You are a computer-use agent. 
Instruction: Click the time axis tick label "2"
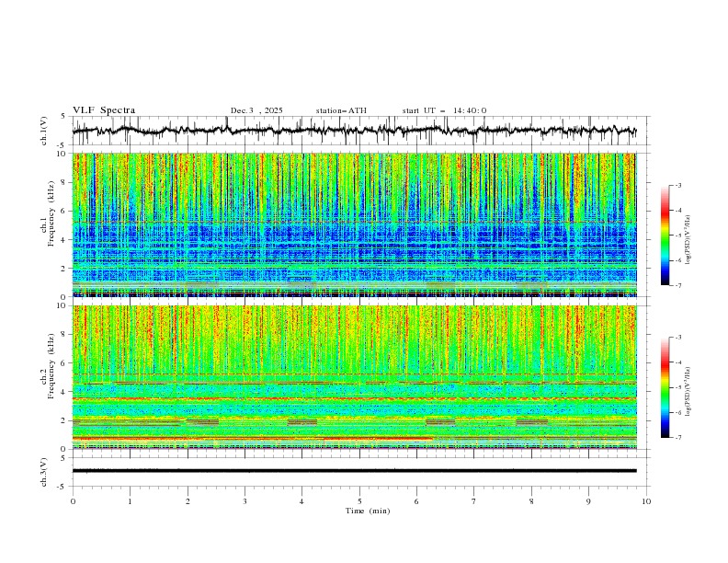pyautogui.click(x=188, y=501)
